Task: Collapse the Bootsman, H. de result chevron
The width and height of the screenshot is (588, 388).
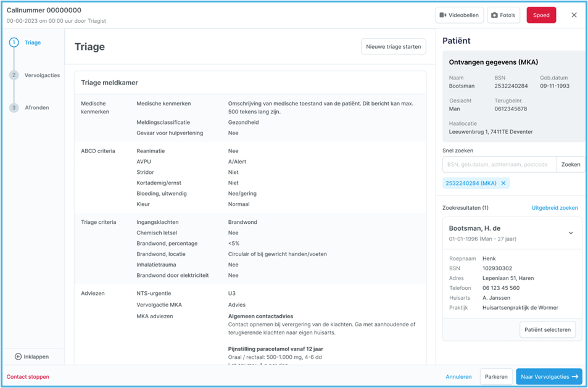Action: (571, 233)
